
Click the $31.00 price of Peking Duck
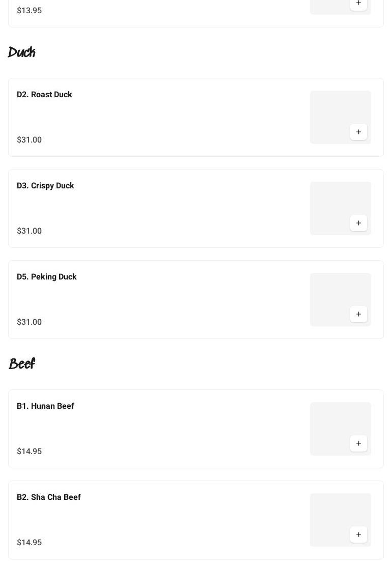(x=30, y=322)
